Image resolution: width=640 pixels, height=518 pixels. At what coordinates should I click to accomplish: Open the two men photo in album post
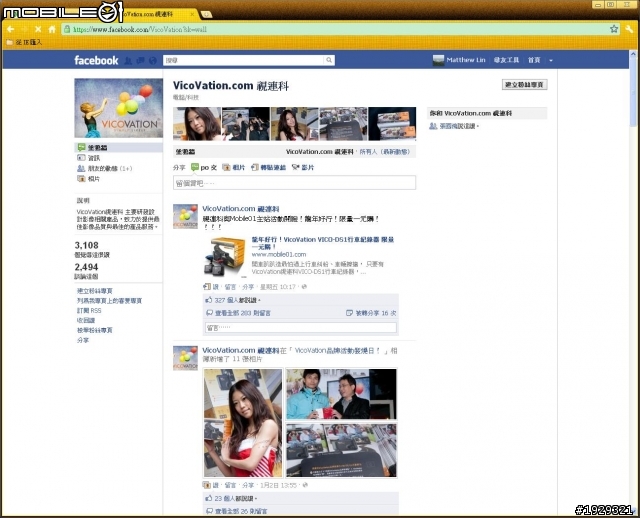point(341,394)
